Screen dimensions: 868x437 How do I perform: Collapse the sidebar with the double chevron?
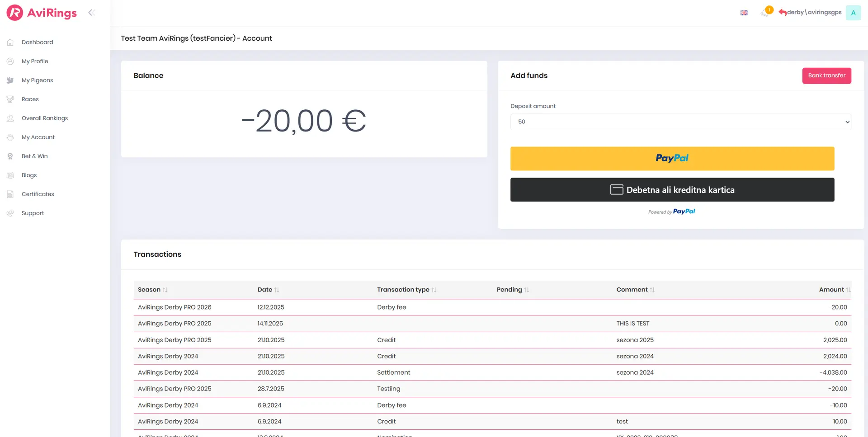click(91, 13)
